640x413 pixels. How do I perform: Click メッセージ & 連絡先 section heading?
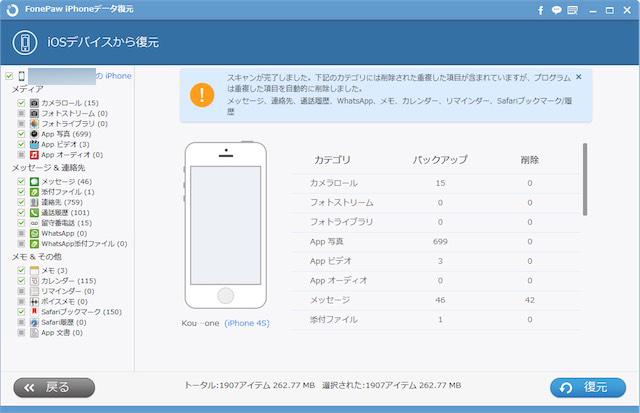click(x=49, y=168)
